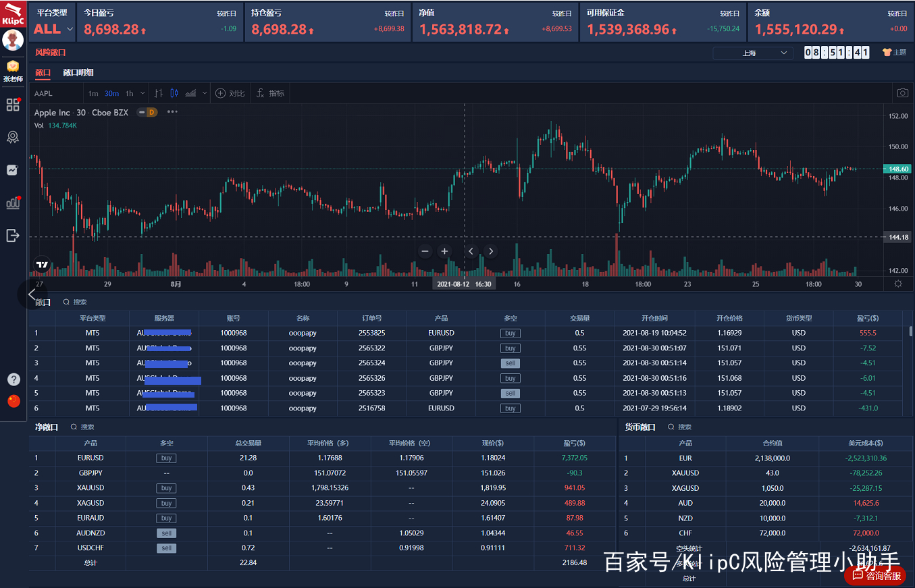The image size is (915, 588).
Task: Select the 1h timeframe
Action: (x=129, y=93)
